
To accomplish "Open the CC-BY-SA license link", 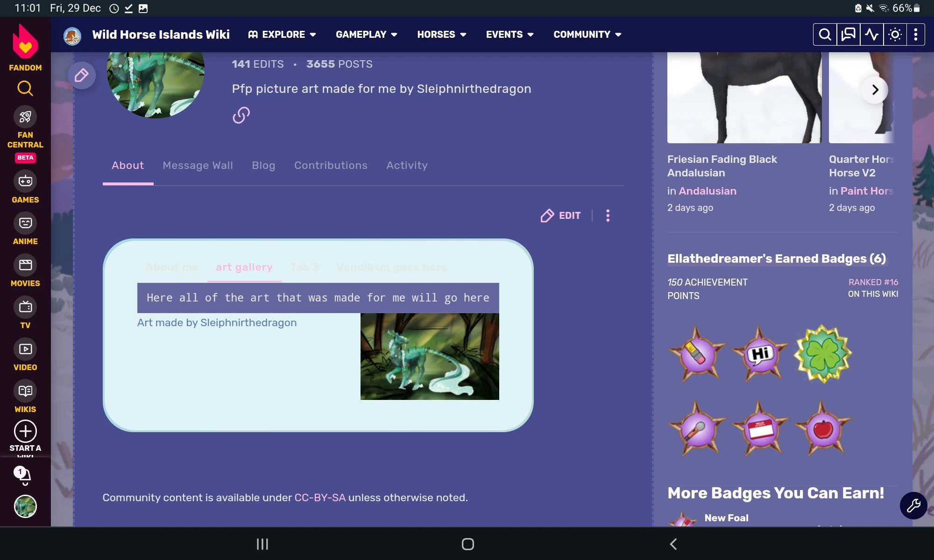I will click(x=320, y=498).
